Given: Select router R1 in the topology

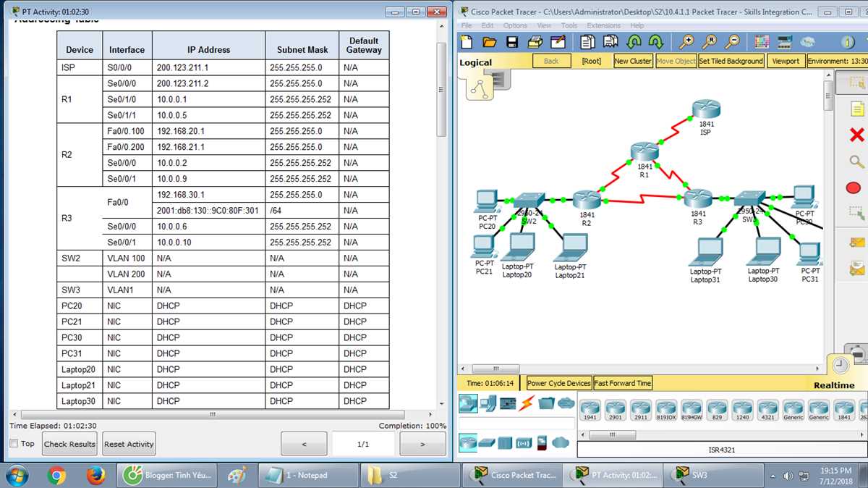Looking at the screenshot, I should point(644,153).
